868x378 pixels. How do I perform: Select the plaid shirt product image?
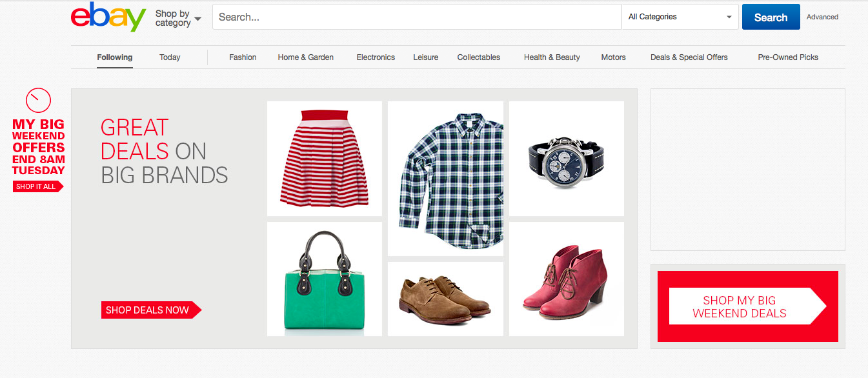pyautogui.click(x=445, y=179)
